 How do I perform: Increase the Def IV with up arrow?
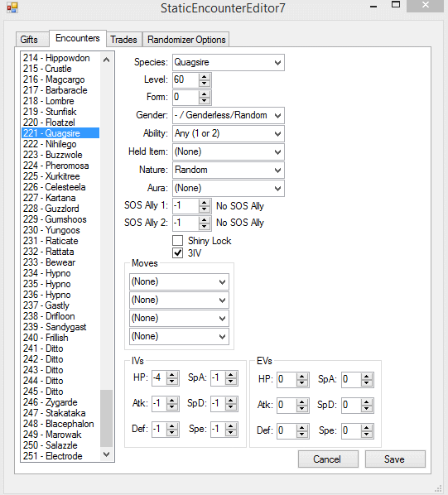click(172, 426)
